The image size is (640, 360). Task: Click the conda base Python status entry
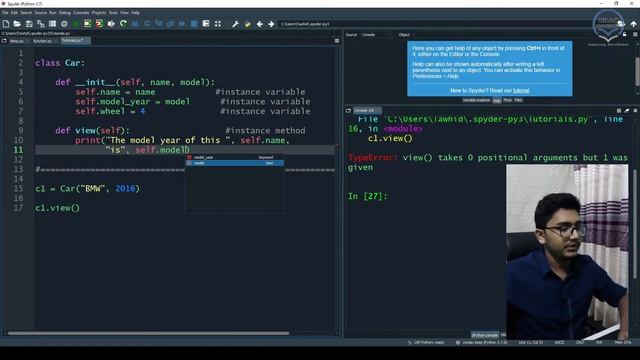tap(482, 342)
